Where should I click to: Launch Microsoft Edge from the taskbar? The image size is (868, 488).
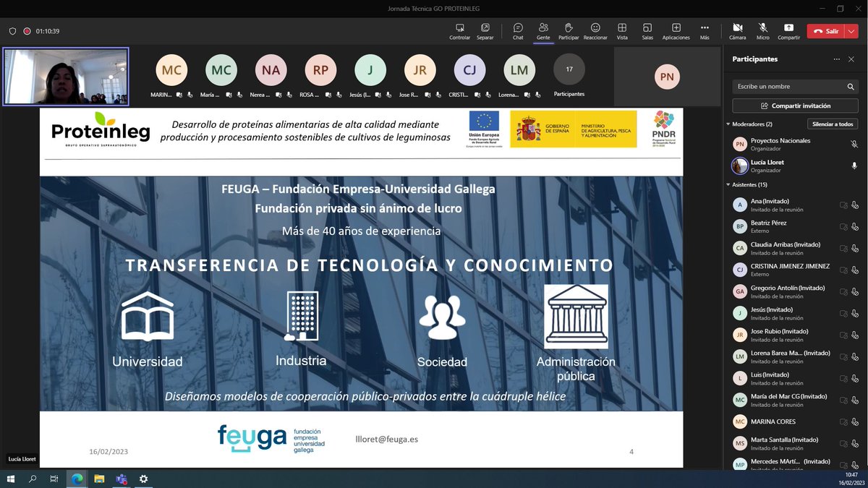tap(77, 479)
